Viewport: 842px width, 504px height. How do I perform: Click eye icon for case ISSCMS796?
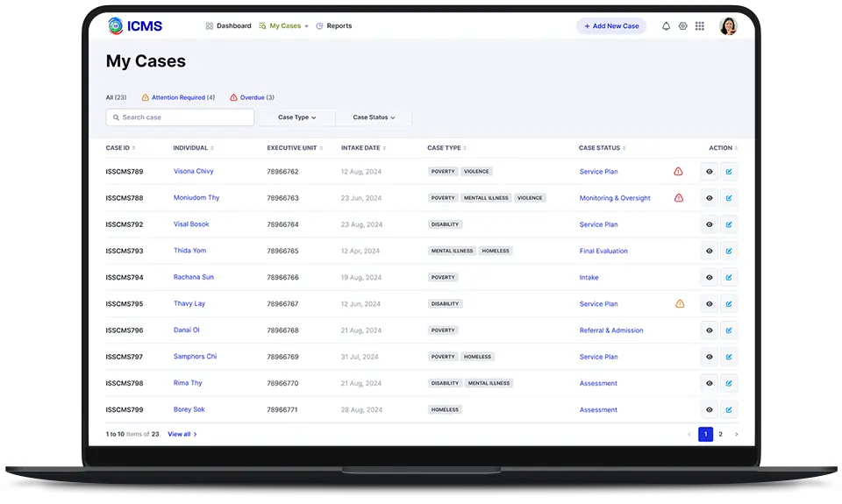coord(709,330)
